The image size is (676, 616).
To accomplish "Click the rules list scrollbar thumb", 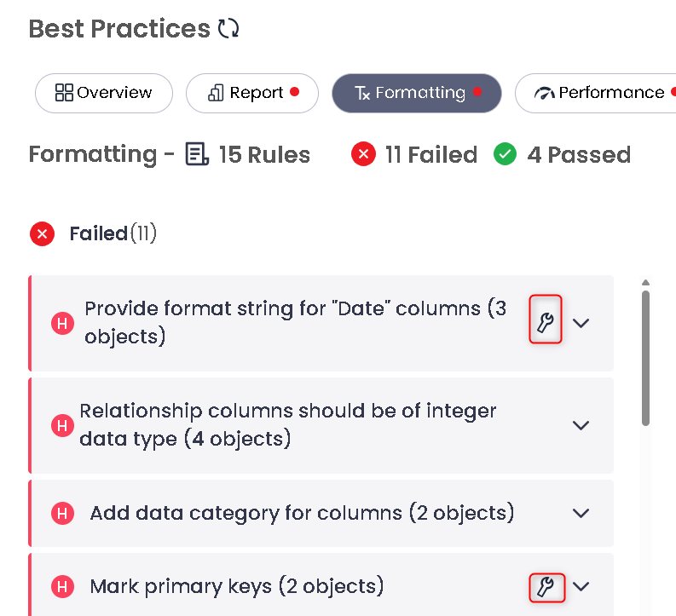I will pos(645,358).
